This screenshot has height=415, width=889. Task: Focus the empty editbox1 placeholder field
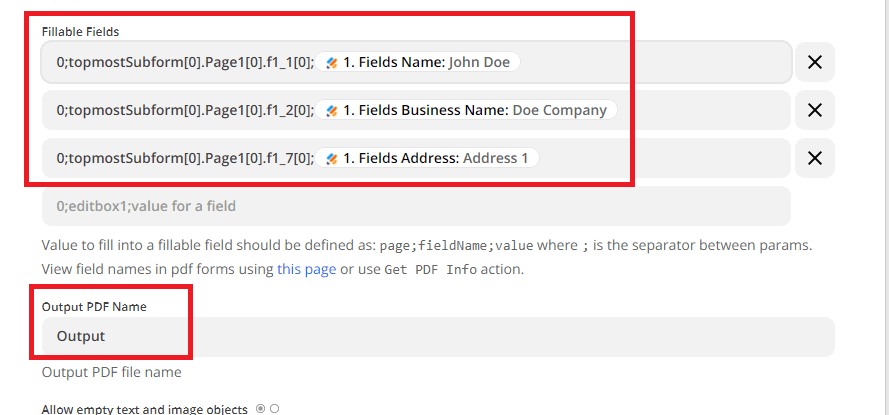coord(416,206)
